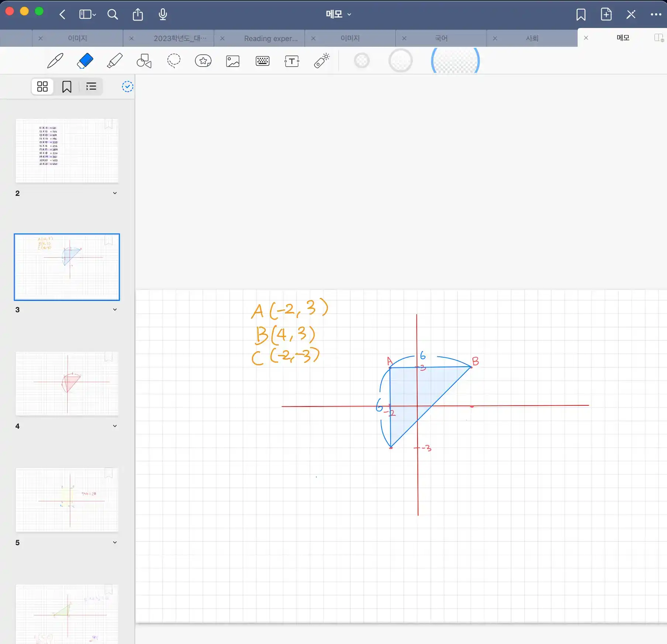
Task: Open page 5 thumbnail
Action: 67,500
